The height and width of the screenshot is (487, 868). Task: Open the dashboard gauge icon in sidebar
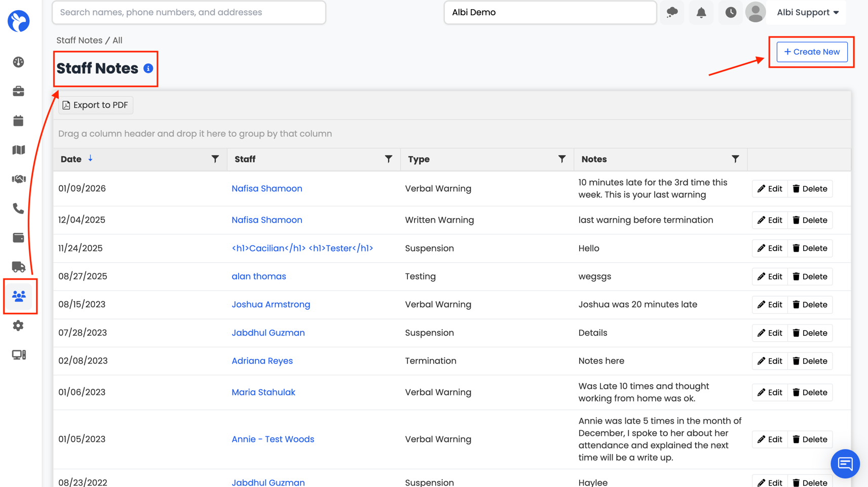[18, 62]
